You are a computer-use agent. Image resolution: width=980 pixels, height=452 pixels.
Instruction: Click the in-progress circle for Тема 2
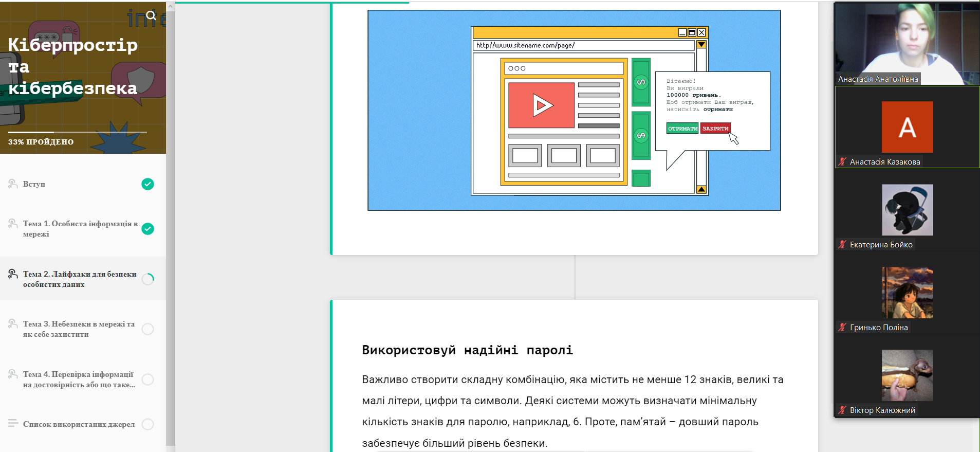point(147,279)
